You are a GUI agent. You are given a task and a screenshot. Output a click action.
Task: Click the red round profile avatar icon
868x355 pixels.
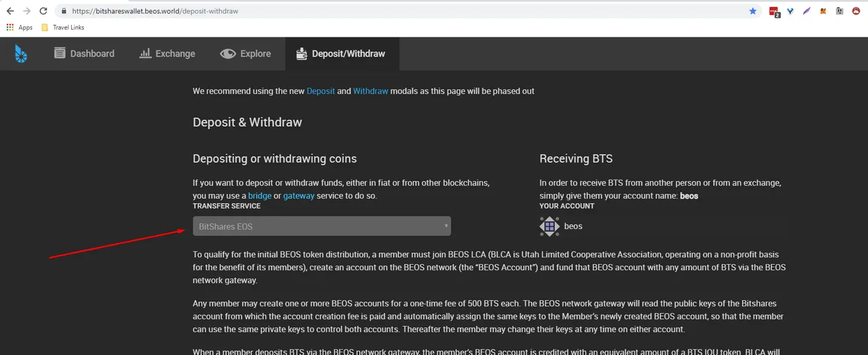(x=857, y=12)
